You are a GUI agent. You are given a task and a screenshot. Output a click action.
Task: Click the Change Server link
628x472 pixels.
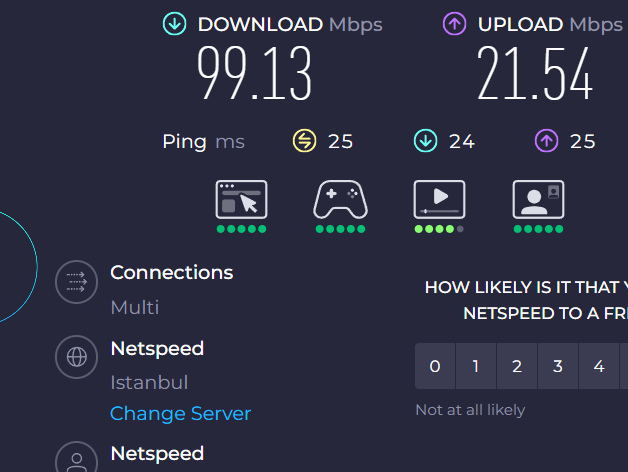[x=181, y=414]
